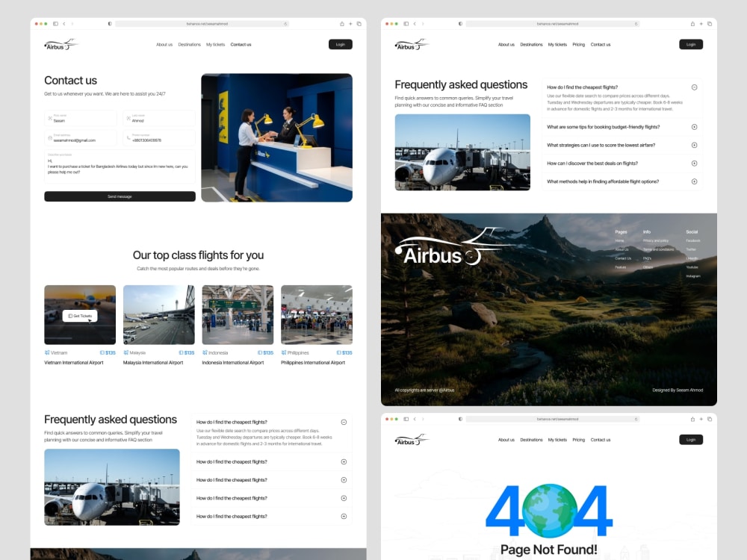The image size is (747, 560).
Task: Show tab overview icon in the 404 browser window
Action: pyautogui.click(x=710, y=419)
